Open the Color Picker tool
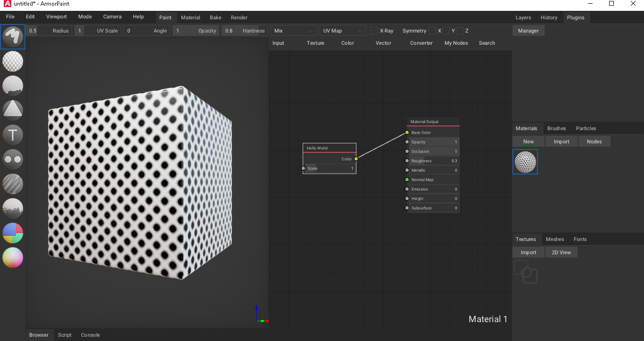Image resolution: width=644 pixels, height=341 pixels. pyautogui.click(x=13, y=258)
